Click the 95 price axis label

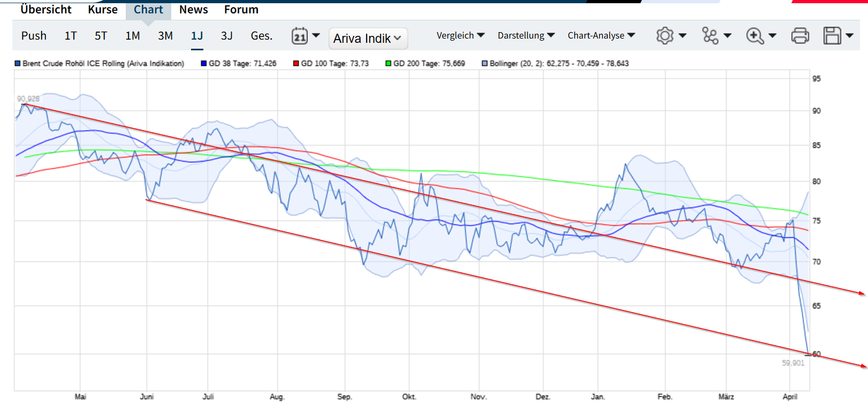pos(817,79)
